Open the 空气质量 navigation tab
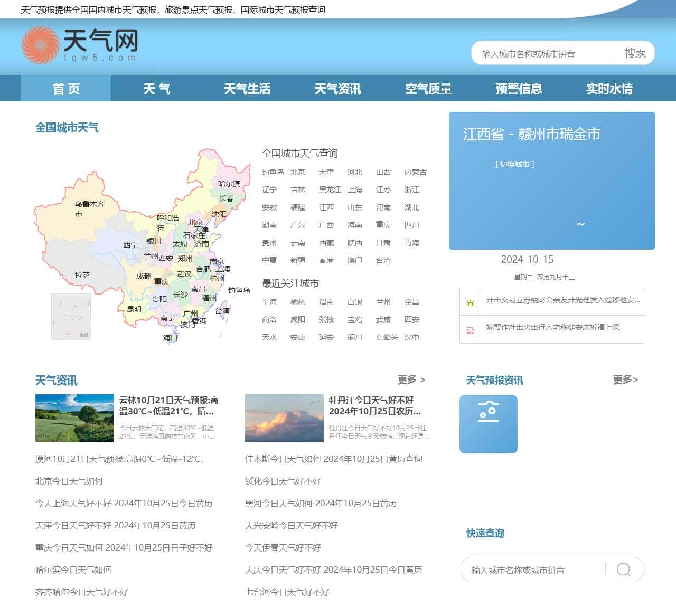This screenshot has height=616, width=676. pos(428,89)
